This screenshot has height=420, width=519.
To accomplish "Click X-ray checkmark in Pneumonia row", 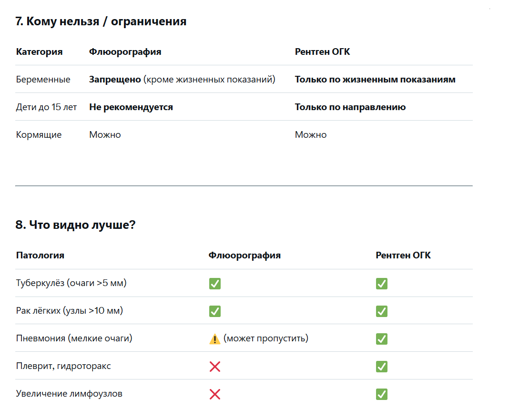I will (381, 339).
